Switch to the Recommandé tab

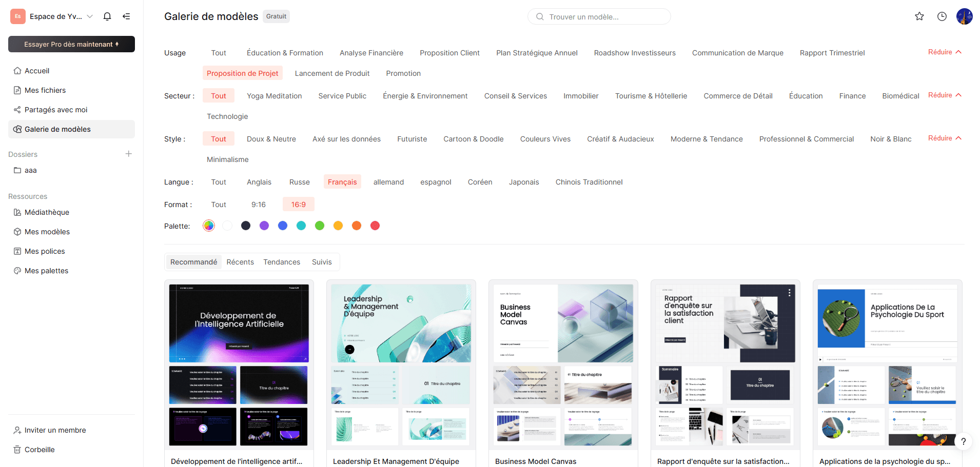click(x=193, y=262)
